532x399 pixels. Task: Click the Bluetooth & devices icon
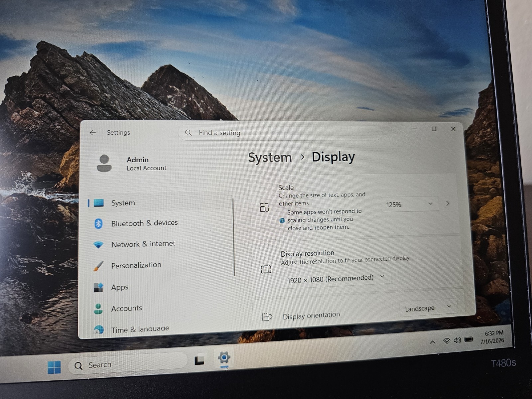98,224
